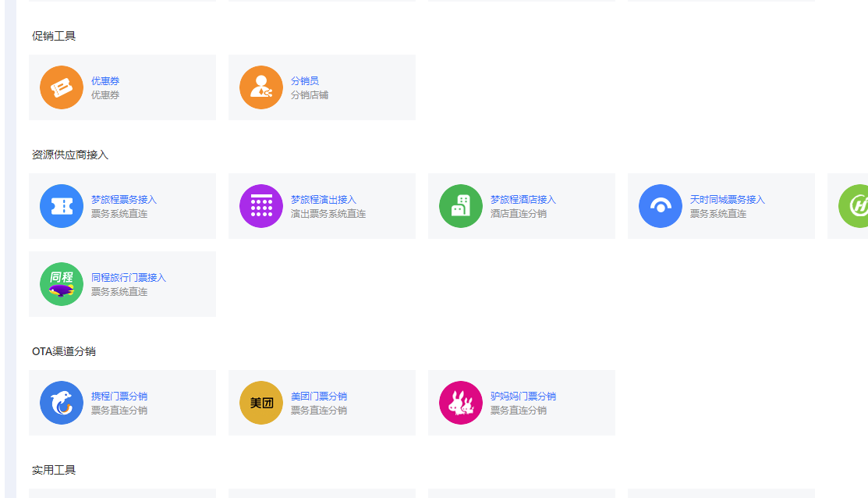Open the 梦旅程票务接入 link

tap(124, 199)
